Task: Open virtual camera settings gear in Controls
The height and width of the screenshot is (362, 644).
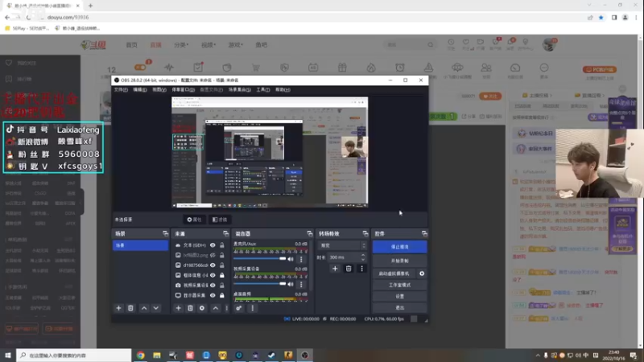Action: [422, 274]
